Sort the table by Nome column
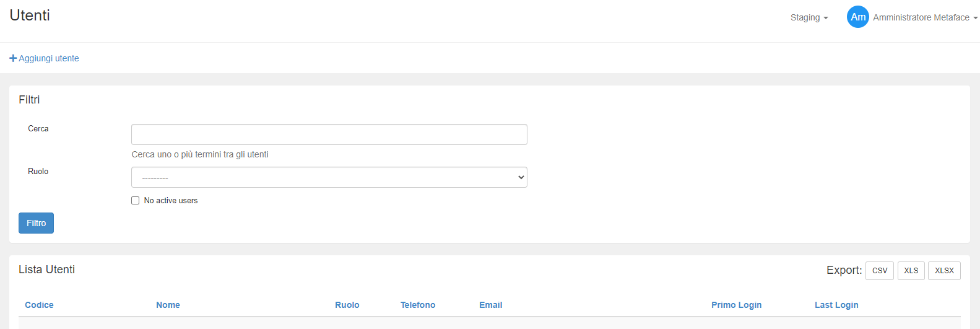The width and height of the screenshot is (980, 329). pos(168,305)
